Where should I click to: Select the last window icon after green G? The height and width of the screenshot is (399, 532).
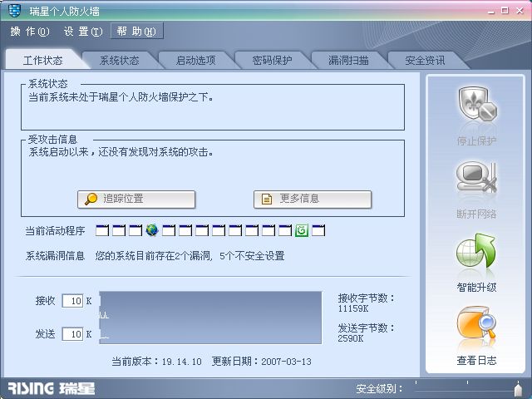318,230
